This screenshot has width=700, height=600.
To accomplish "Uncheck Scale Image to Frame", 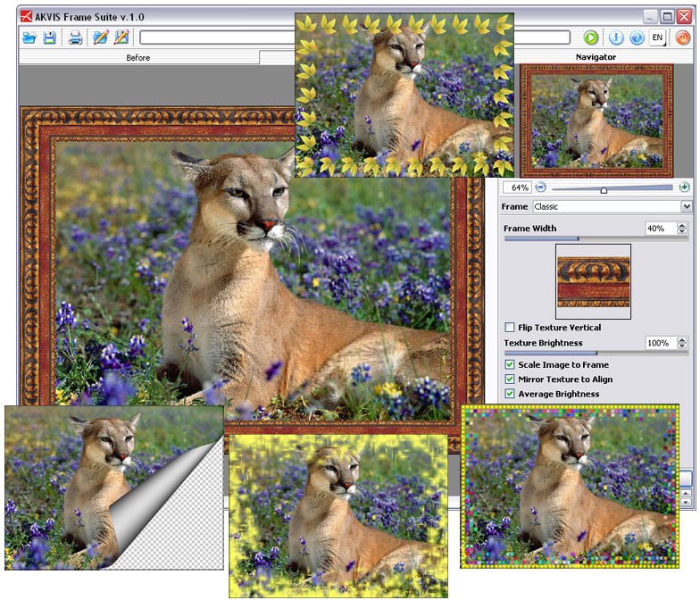I will click(509, 364).
